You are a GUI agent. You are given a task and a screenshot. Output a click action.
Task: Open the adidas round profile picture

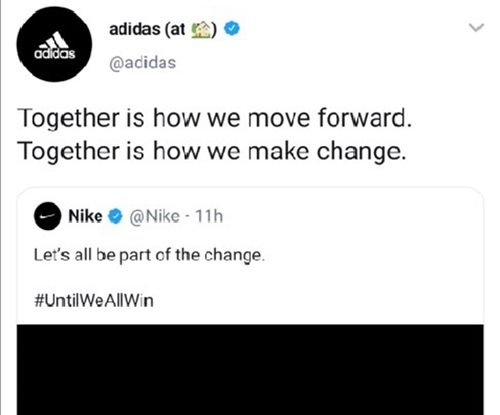pyautogui.click(x=54, y=44)
